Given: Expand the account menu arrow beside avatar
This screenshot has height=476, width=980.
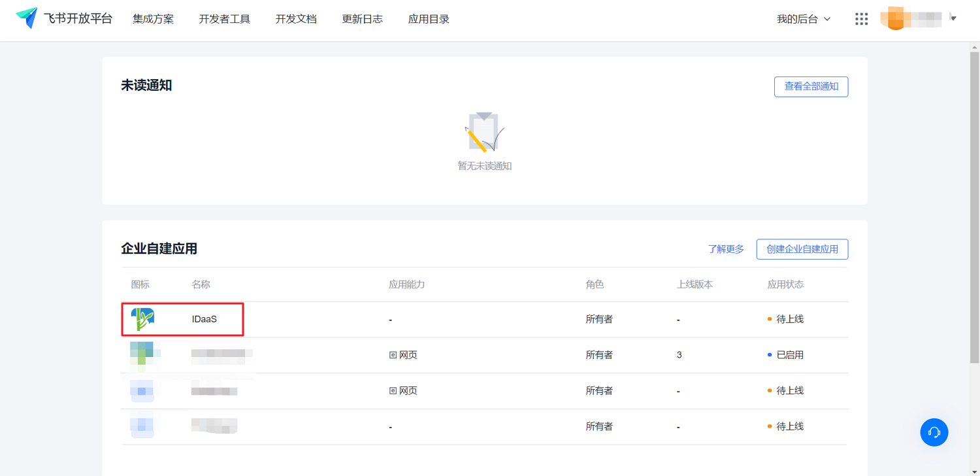Looking at the screenshot, I should point(953,18).
